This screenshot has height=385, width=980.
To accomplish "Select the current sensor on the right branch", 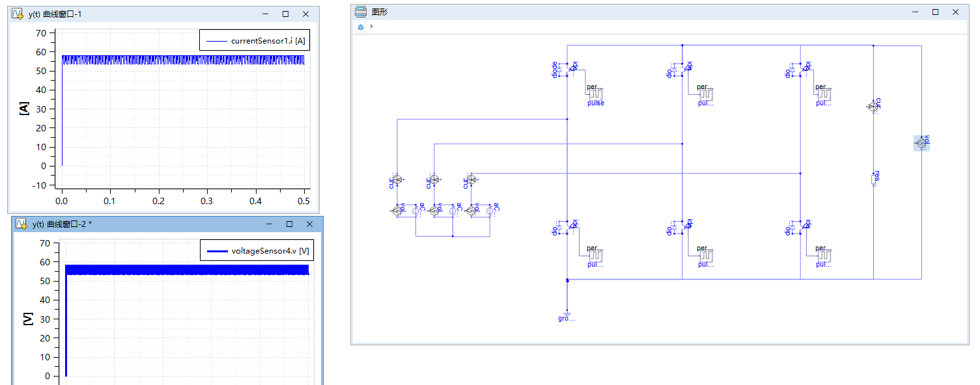I will tap(873, 106).
